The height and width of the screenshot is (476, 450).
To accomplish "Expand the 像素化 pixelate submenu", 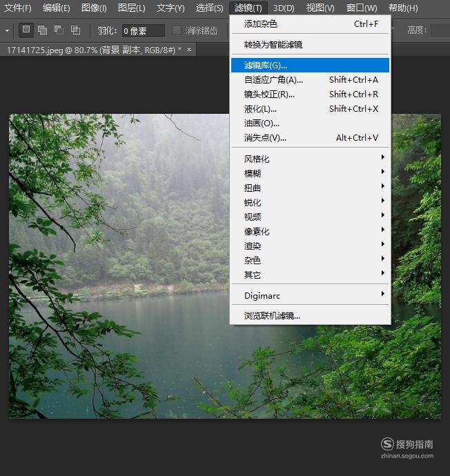I will (x=310, y=231).
